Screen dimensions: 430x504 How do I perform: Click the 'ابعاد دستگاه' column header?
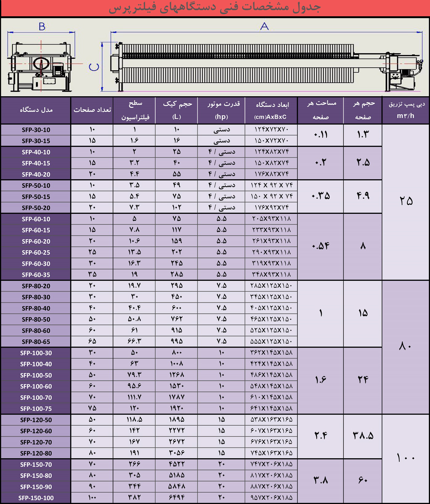point(271,110)
